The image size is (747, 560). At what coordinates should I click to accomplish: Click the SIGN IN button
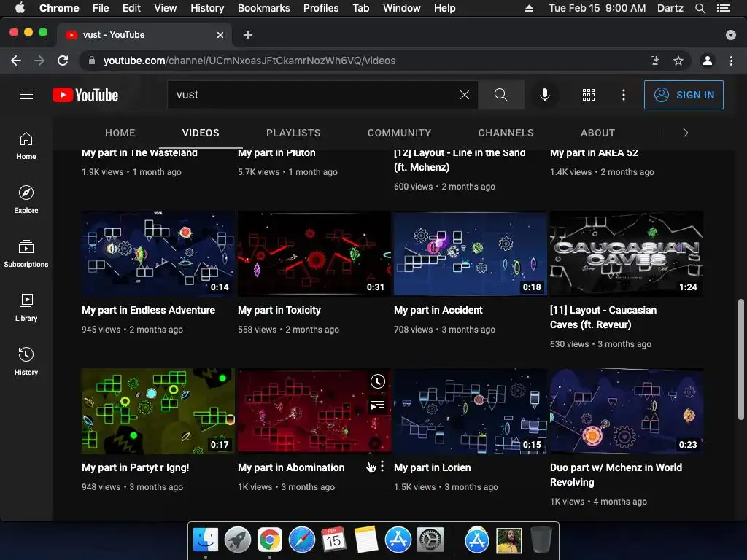click(684, 95)
